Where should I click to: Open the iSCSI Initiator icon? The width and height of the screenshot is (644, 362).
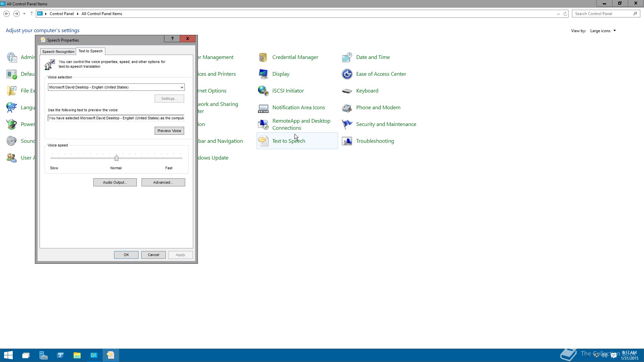click(263, 91)
